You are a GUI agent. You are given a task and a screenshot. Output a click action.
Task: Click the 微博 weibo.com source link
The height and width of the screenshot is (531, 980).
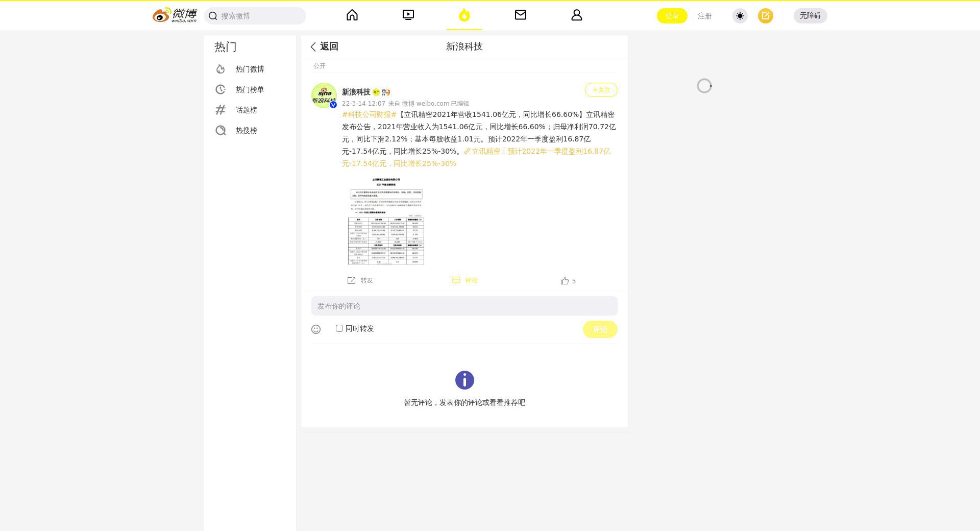(425, 103)
